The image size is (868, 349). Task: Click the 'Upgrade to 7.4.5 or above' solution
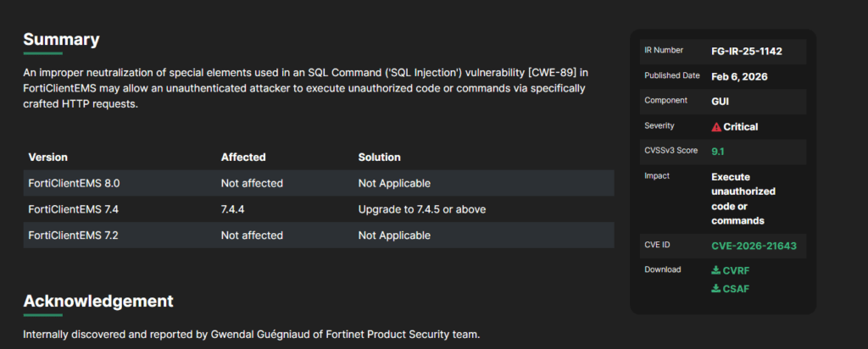coord(421,209)
